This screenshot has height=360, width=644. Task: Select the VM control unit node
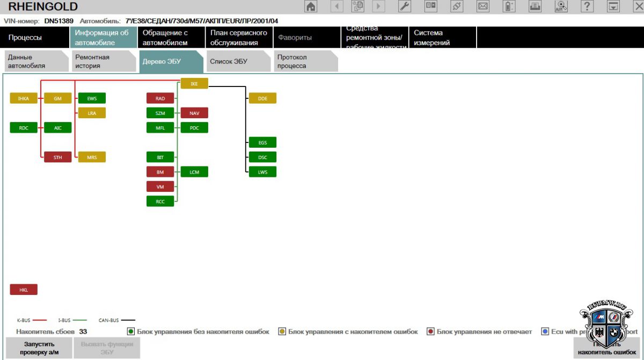(160, 186)
